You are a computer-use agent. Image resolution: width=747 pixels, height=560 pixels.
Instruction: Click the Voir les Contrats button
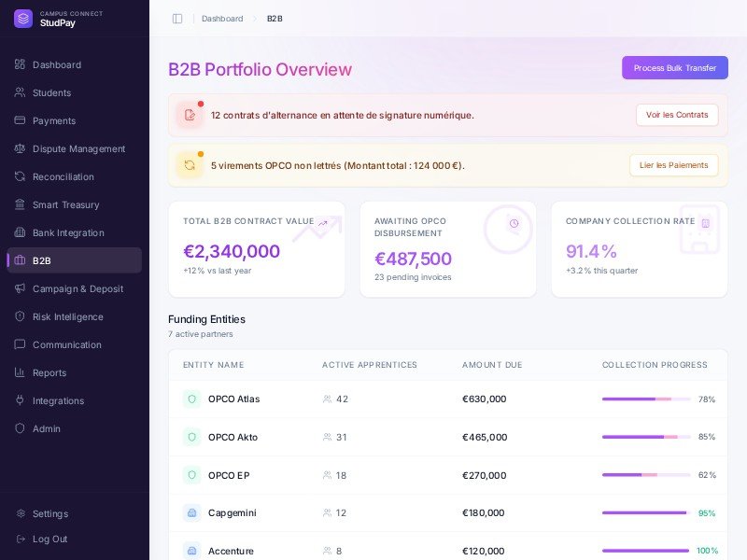pos(677,115)
